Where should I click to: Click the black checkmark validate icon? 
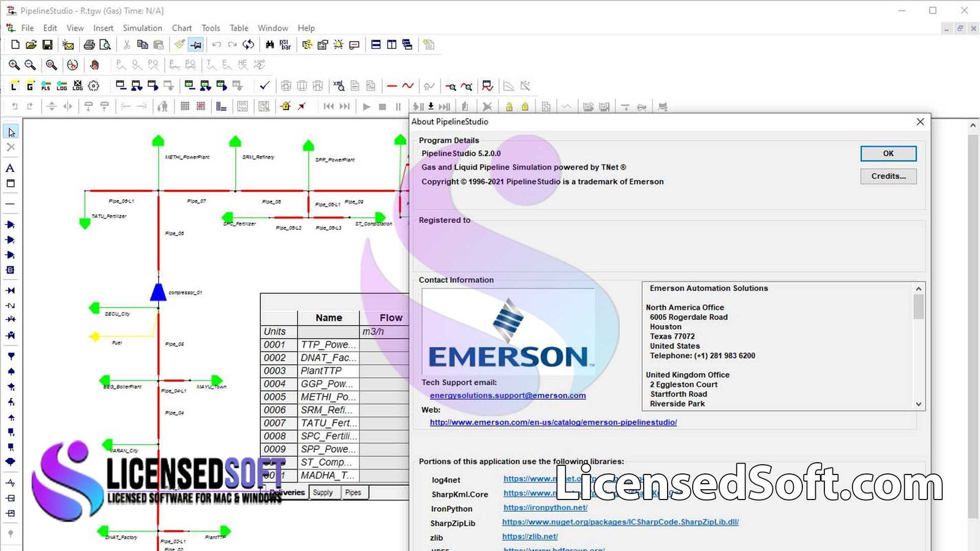[265, 86]
